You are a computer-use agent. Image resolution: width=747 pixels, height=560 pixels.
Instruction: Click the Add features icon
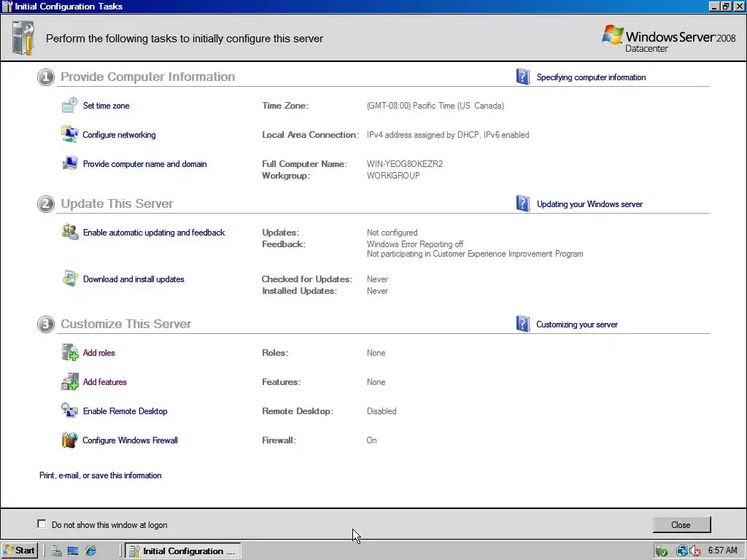(69, 381)
